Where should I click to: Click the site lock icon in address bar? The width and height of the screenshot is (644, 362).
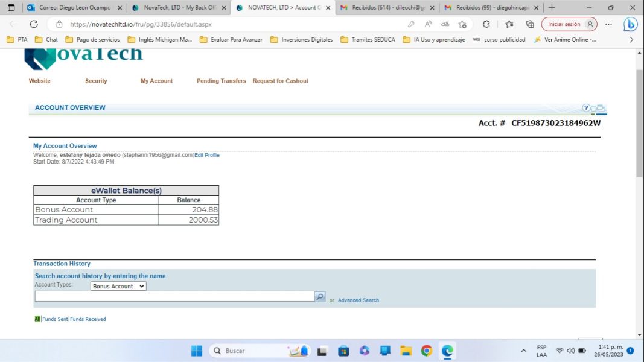59,24
